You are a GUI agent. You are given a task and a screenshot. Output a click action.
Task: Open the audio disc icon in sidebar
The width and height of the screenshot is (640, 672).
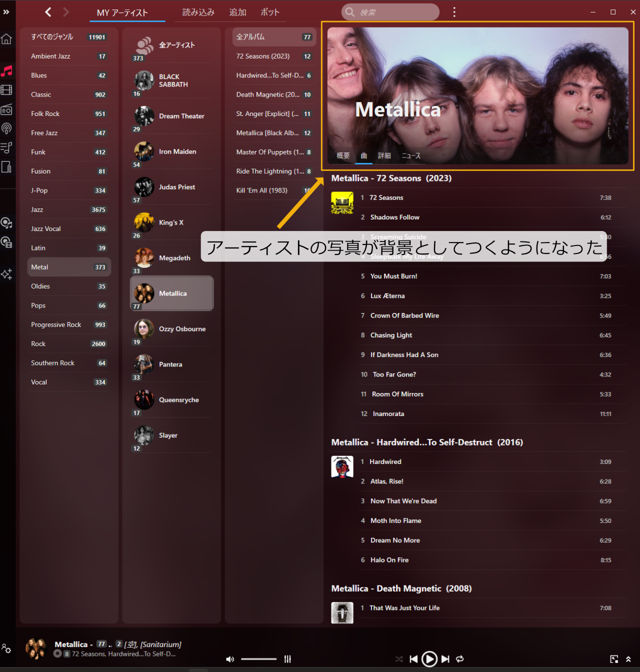pyautogui.click(x=6, y=222)
